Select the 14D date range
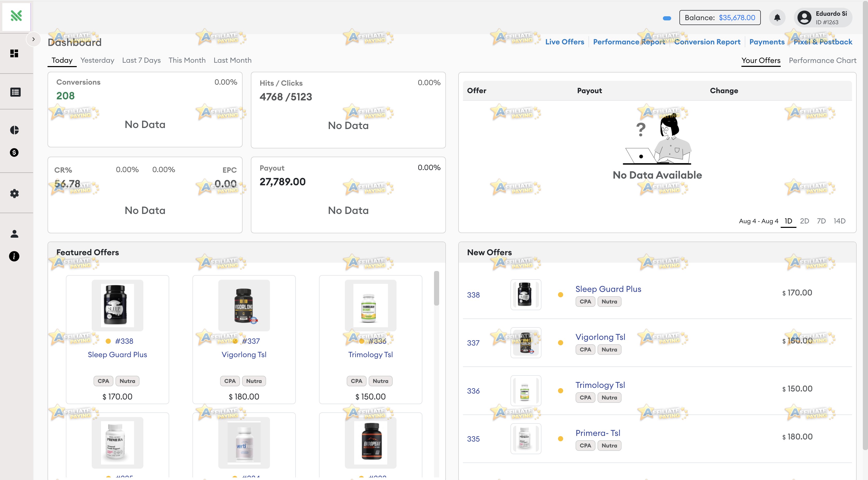868x480 pixels. click(x=839, y=221)
